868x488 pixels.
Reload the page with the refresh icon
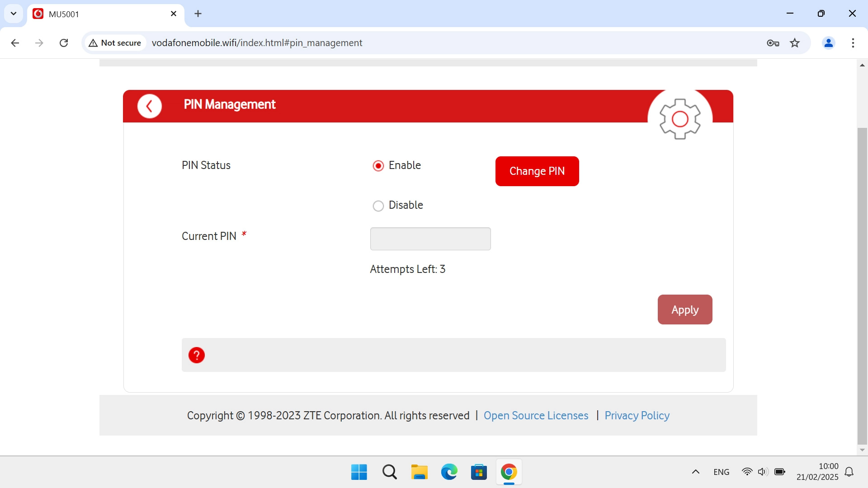coord(64,43)
